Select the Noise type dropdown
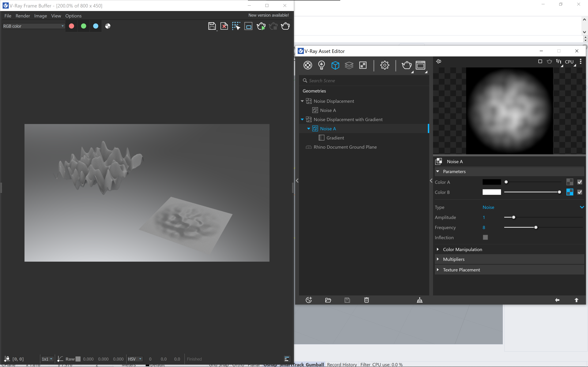588x367 pixels. click(x=532, y=207)
